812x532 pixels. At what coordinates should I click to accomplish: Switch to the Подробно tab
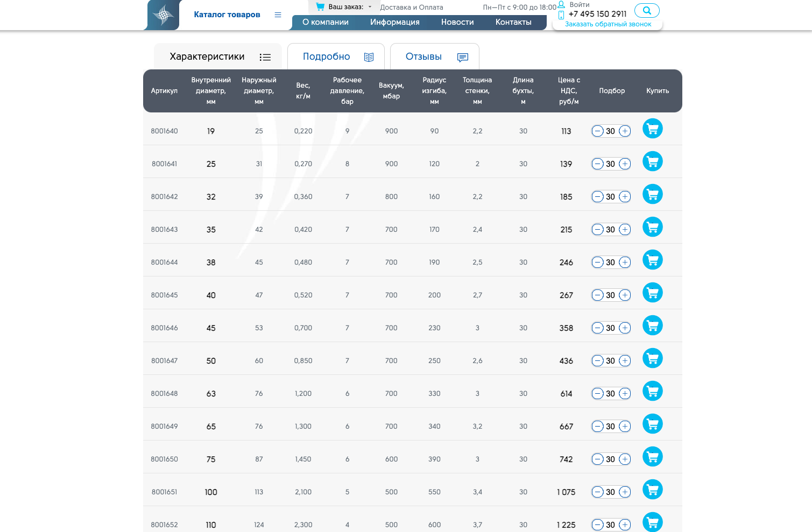[x=336, y=56]
